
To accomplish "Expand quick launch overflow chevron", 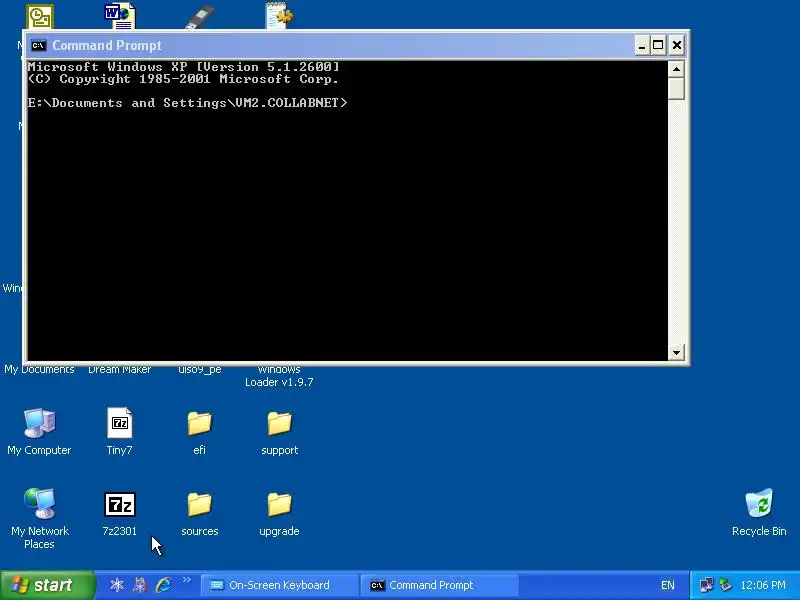I will pyautogui.click(x=187, y=580).
